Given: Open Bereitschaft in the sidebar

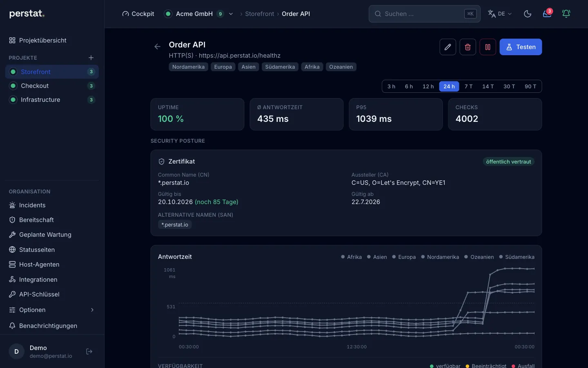Looking at the screenshot, I should pyautogui.click(x=52, y=220).
